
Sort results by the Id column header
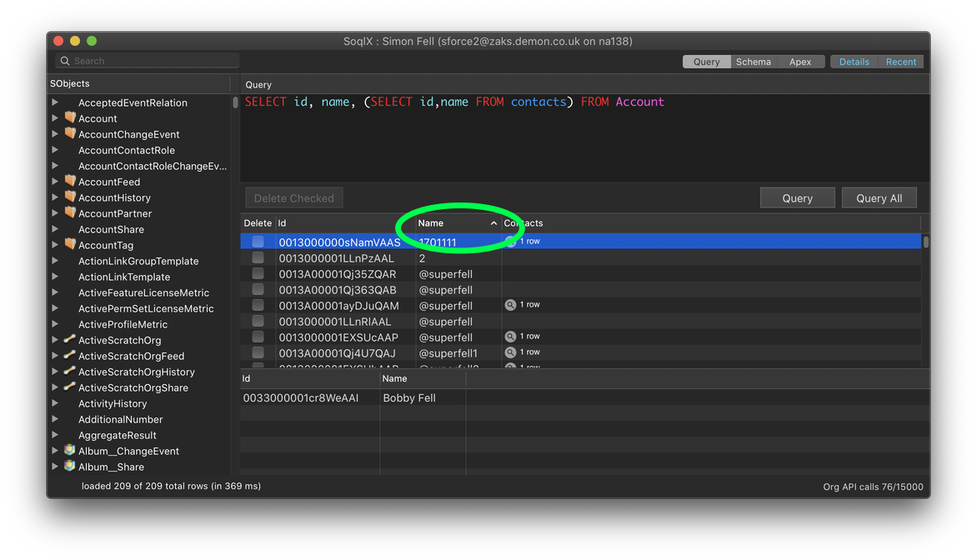pyautogui.click(x=345, y=223)
